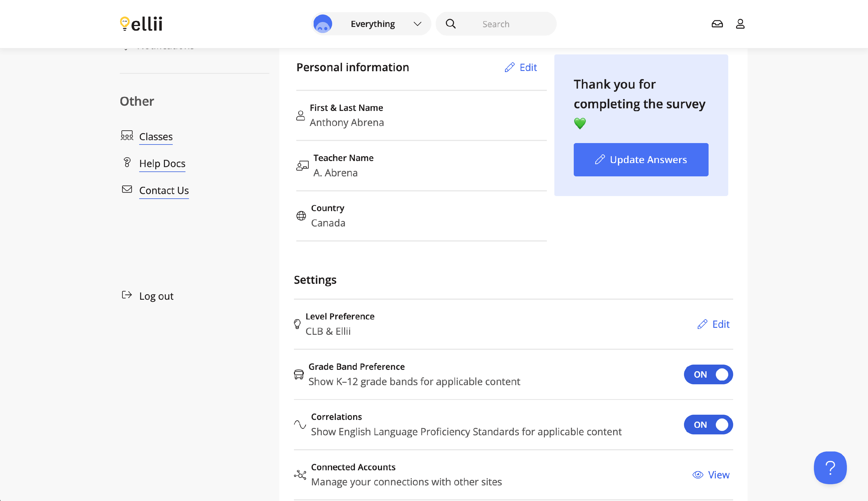Click the Log out arrow icon

click(127, 295)
